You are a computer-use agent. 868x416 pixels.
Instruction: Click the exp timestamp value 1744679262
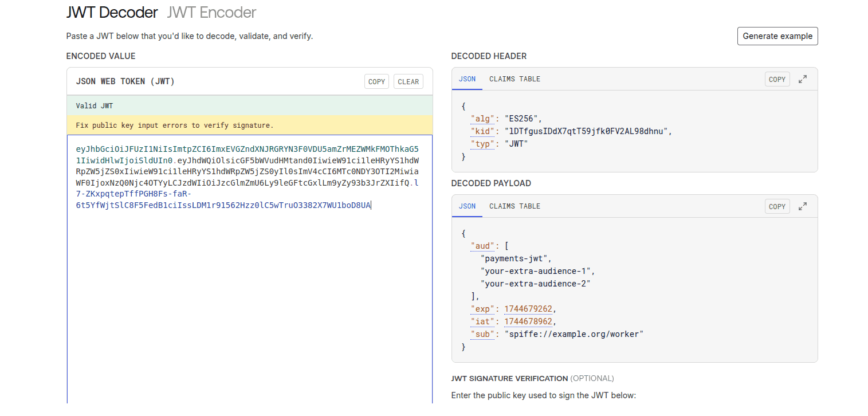pyautogui.click(x=528, y=309)
